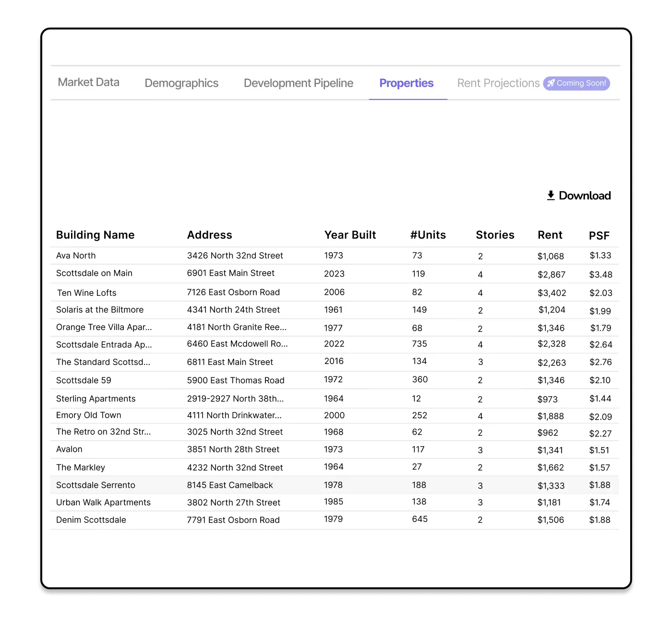Click Urban Walk Apartments name
This screenshot has height=630, width=672.
(103, 502)
